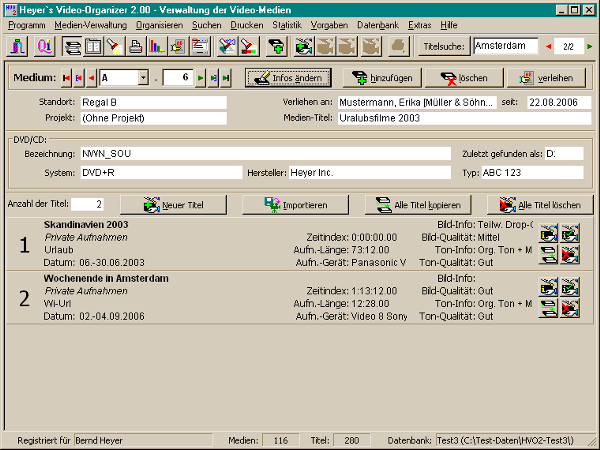Click the red delete icon for Wochenende in Amsterdam
600x450 pixels.
pyautogui.click(x=570, y=307)
